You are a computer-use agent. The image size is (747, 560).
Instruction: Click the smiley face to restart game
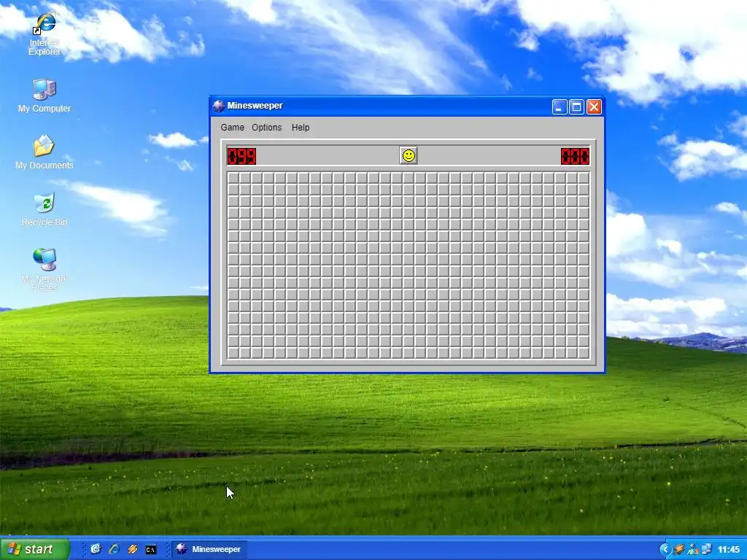[409, 156]
